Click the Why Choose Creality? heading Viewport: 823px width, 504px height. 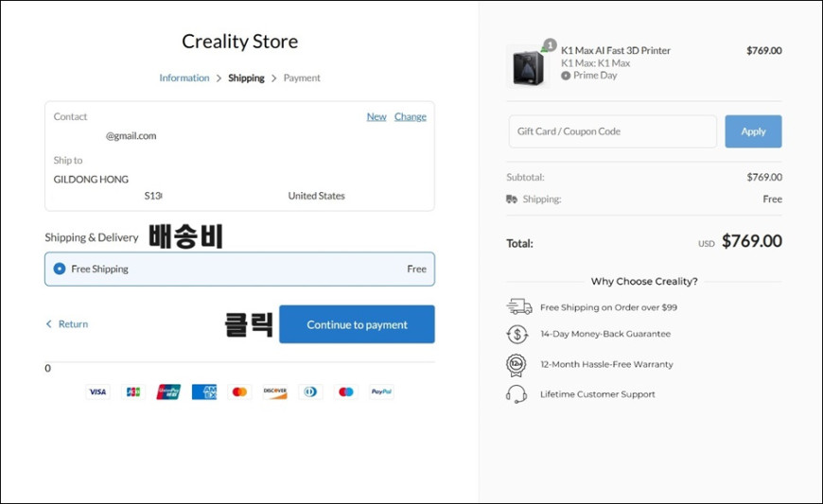coord(644,281)
